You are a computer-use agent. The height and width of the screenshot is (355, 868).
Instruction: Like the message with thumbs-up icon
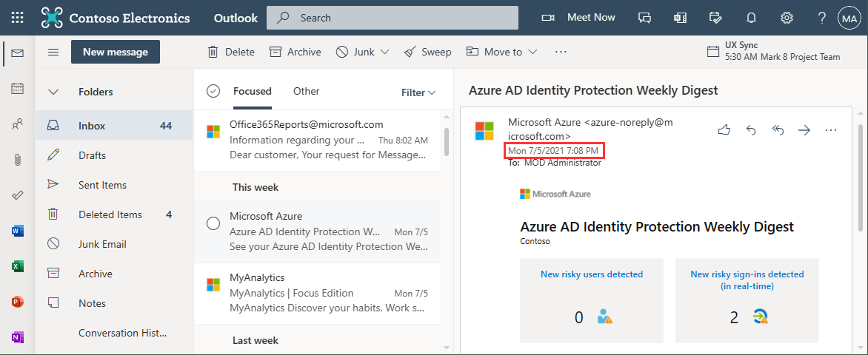[x=724, y=130]
